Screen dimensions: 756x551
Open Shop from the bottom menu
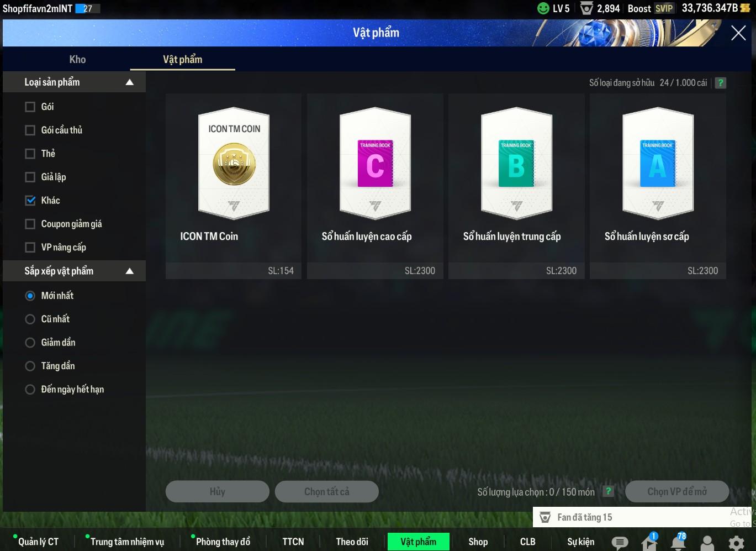[x=478, y=542]
